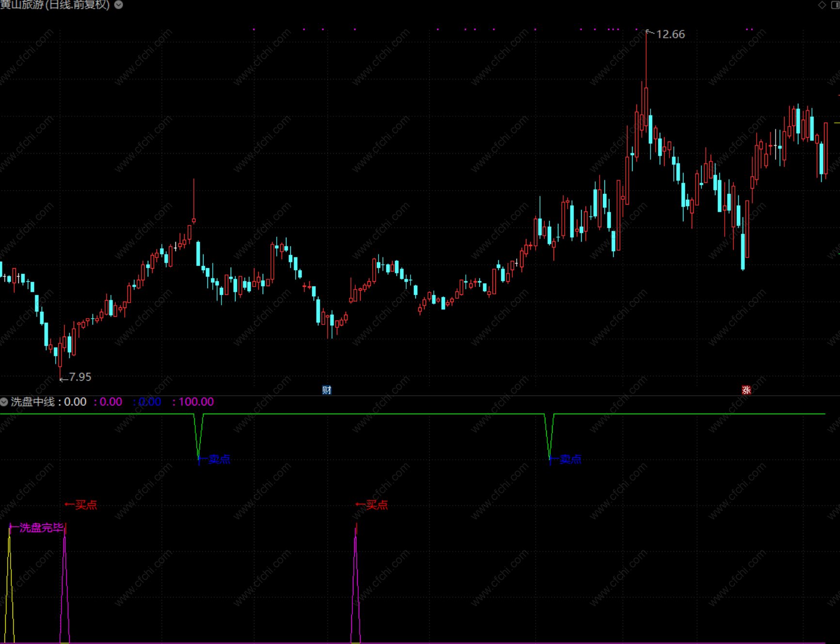Select the 洗盘中线 : 0.00 indicator name
This screenshot has width=840, height=644.
(48, 402)
